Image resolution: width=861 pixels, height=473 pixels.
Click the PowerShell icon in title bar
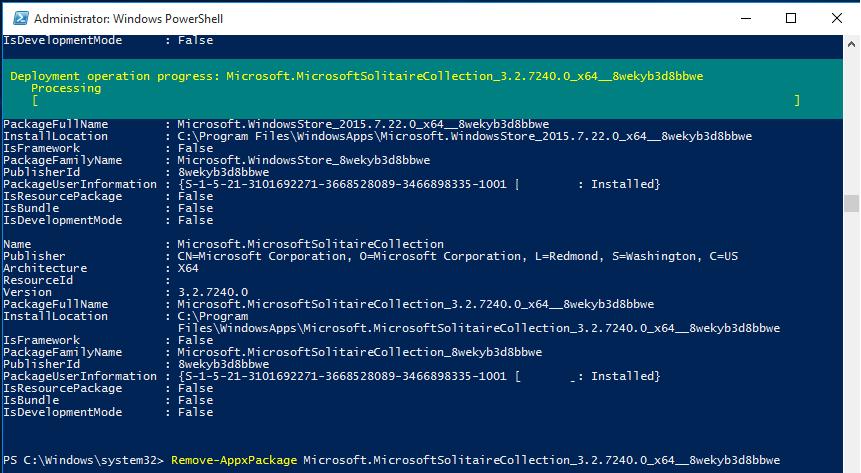[21, 18]
